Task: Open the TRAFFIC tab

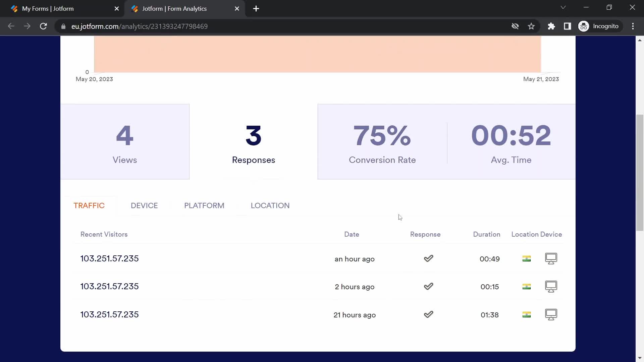Action: point(89,205)
